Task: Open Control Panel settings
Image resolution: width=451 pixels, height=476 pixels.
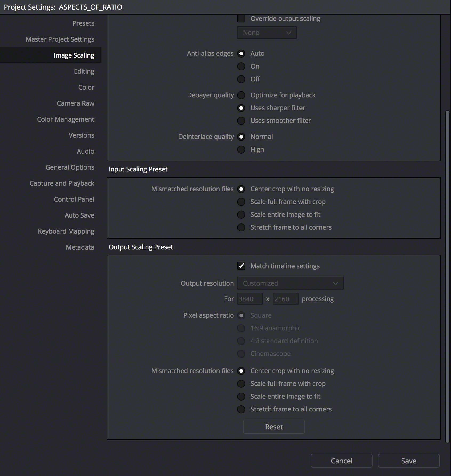Action: pyautogui.click(x=74, y=199)
